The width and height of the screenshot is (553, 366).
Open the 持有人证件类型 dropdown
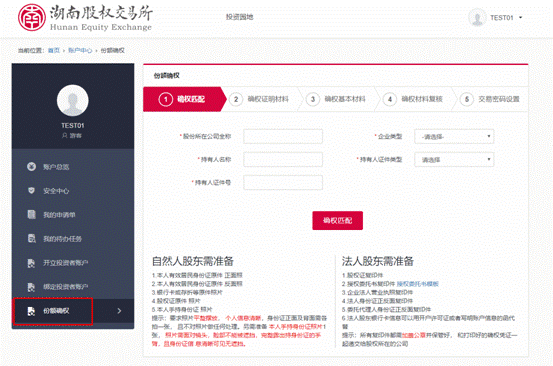click(454, 159)
